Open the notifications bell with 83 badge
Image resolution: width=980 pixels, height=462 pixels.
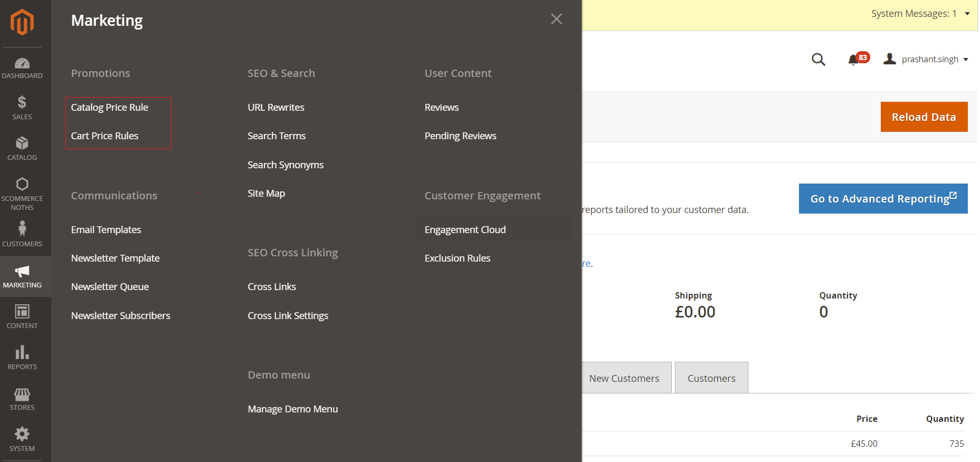point(853,60)
